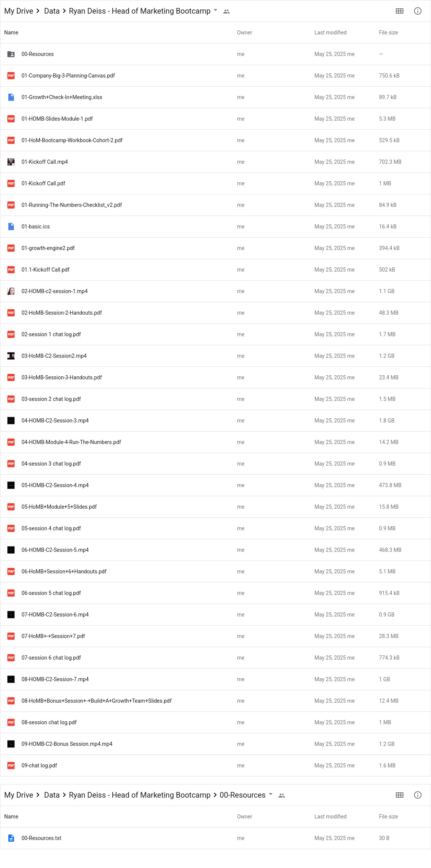Open 02-HOMB-c2-session-1.mp4 video file

pyautogui.click(x=54, y=291)
